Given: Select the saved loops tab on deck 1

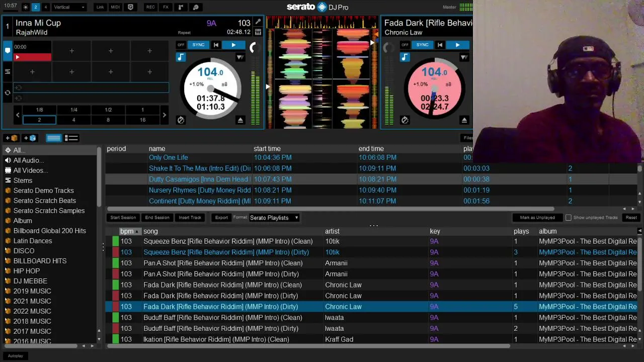Looking at the screenshot, I should pos(8,71).
